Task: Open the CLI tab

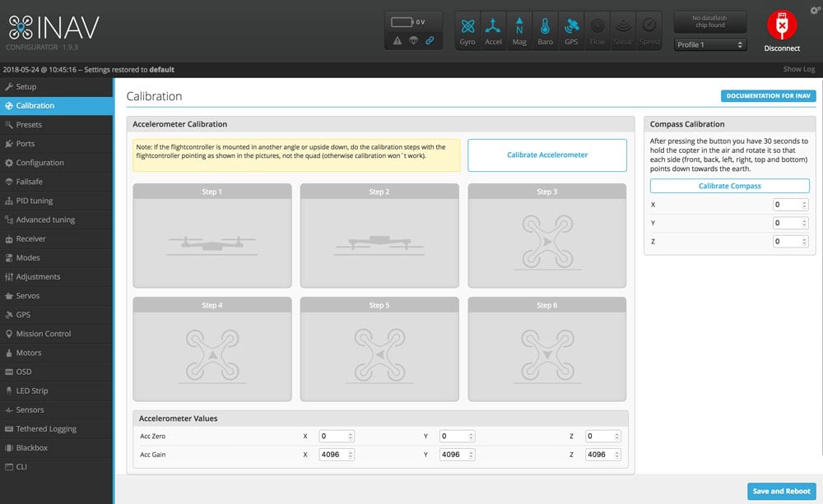Action: pyautogui.click(x=56, y=467)
